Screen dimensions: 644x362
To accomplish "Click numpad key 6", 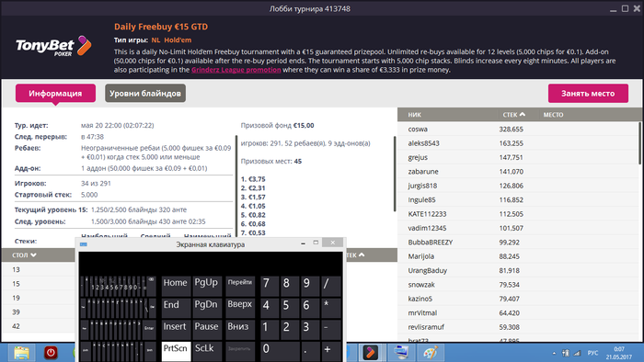I will tap(310, 308).
